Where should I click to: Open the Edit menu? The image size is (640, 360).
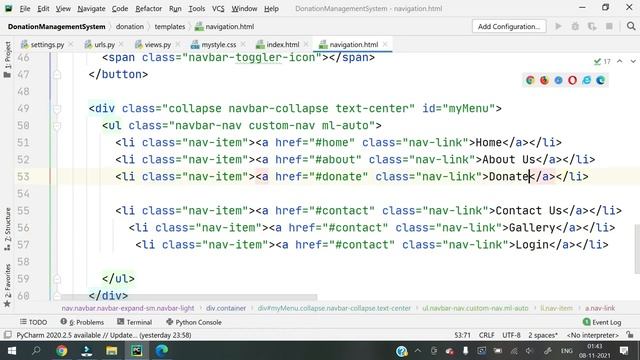click(43, 9)
